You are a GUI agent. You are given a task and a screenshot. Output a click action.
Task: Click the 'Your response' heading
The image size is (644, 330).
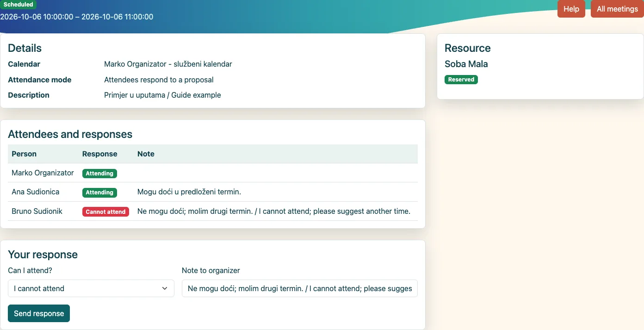(43, 255)
